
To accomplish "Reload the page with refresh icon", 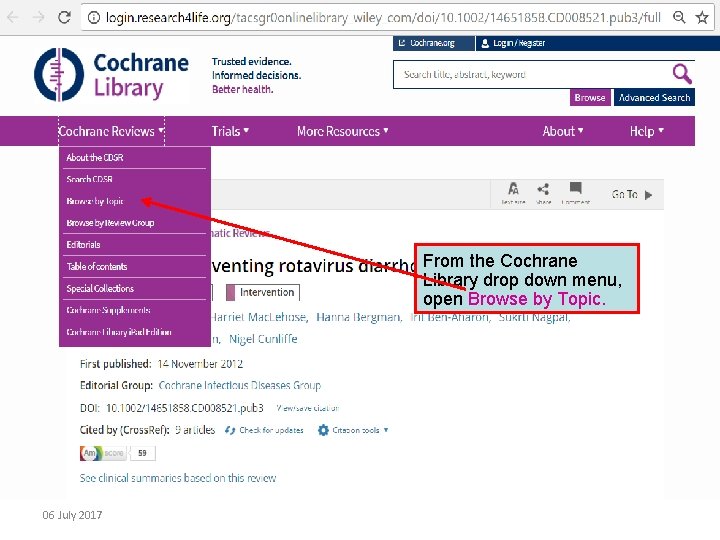I will click(x=64, y=17).
